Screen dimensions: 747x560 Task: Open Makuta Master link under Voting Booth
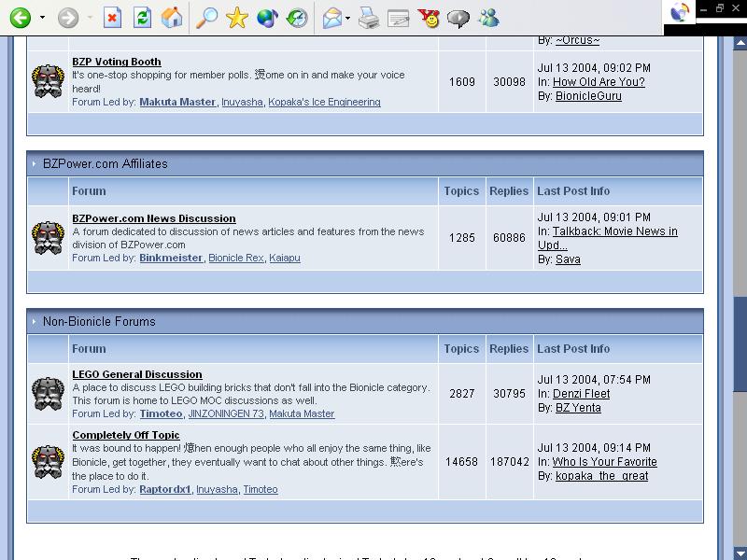pyautogui.click(x=177, y=102)
